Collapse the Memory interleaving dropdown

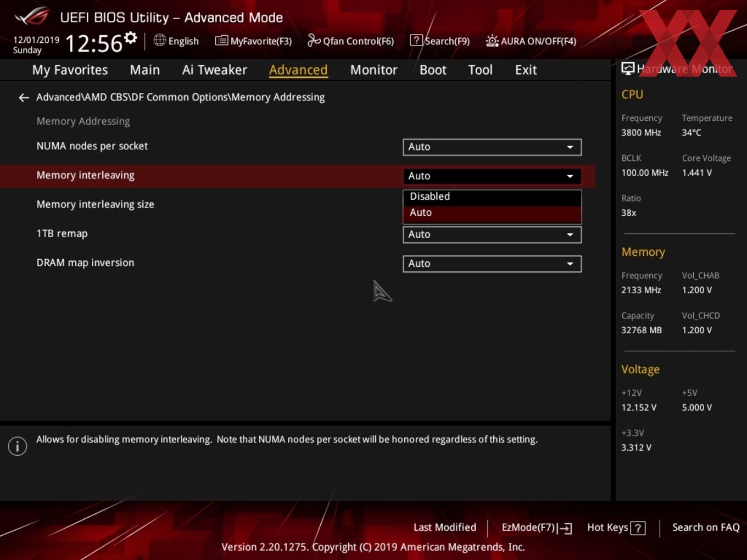(492, 176)
